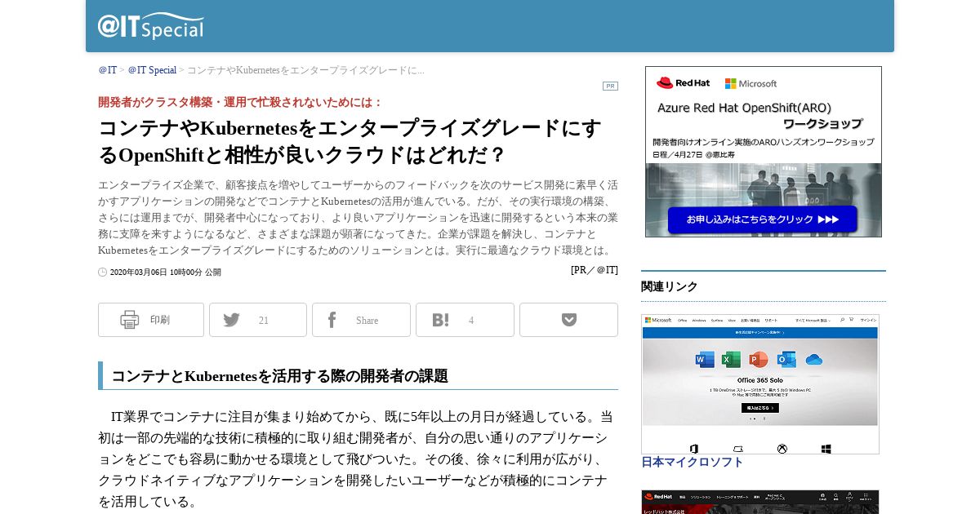This screenshot has width=980, height=514.
Task: Click the 印刷 print label
Action: (160, 320)
